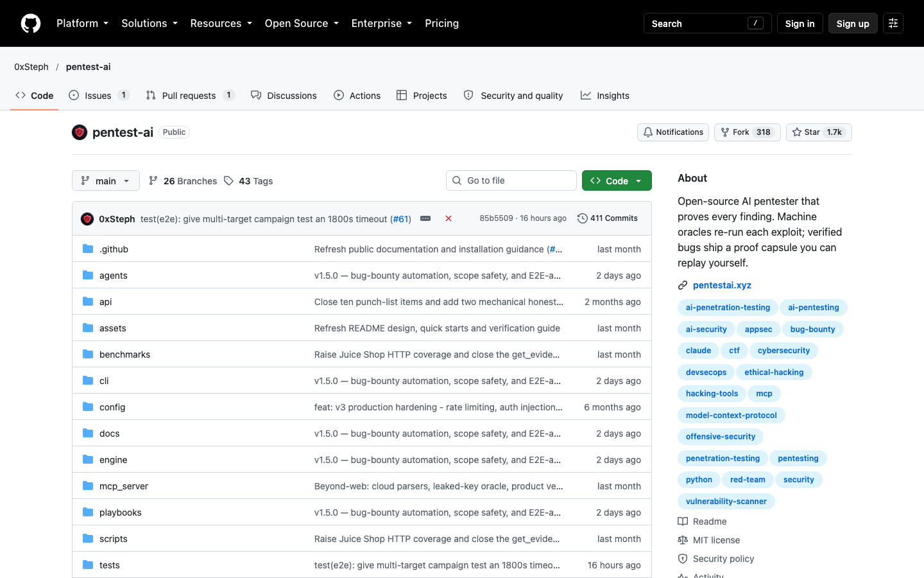The image size is (924, 578).
Task: Click the failed status X icon
Action: [x=449, y=218]
